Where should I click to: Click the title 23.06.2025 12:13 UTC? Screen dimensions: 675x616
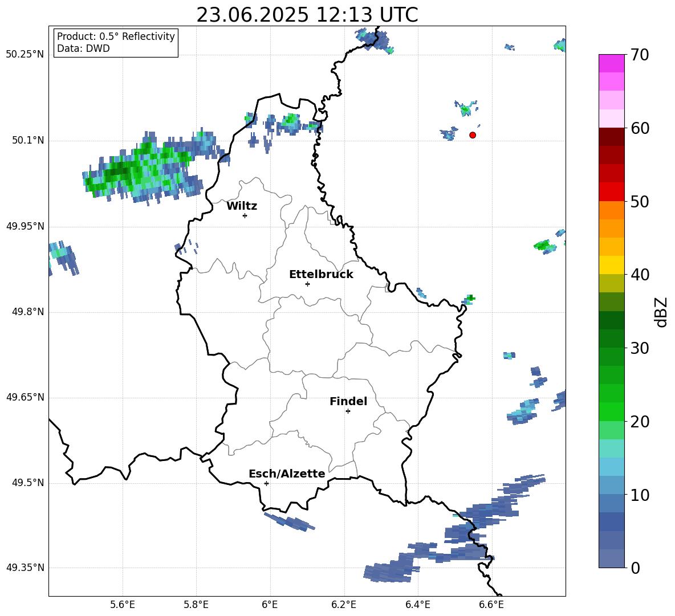(307, 15)
